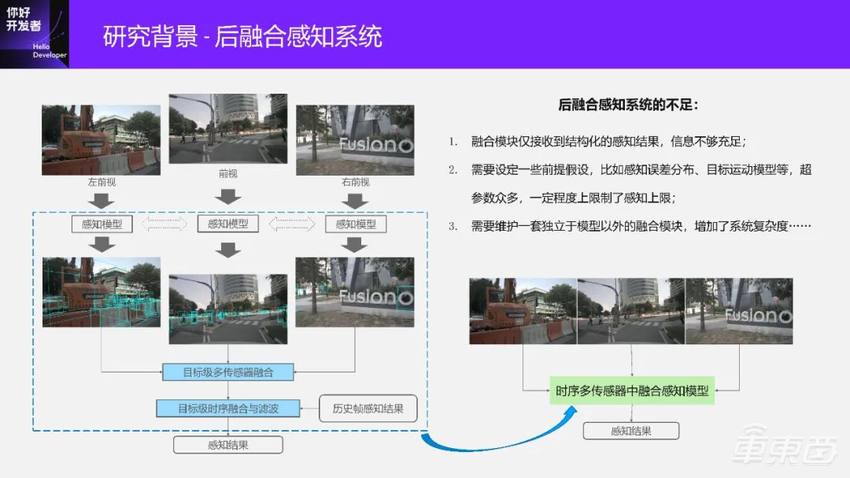The height and width of the screenshot is (478, 850).
Task: Open the top 右前视 camera image
Action: point(355,140)
